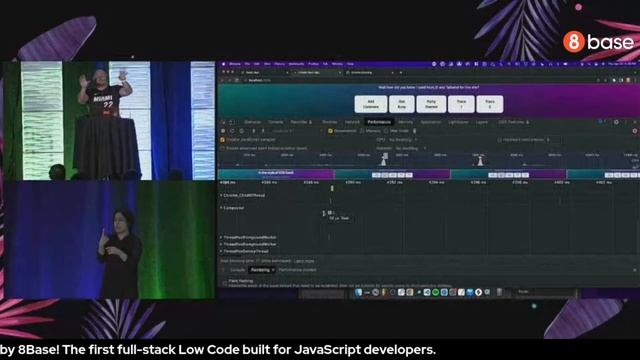Open the Trash in the dock
This screenshot has width=640, height=360.
pyautogui.click(x=499, y=292)
